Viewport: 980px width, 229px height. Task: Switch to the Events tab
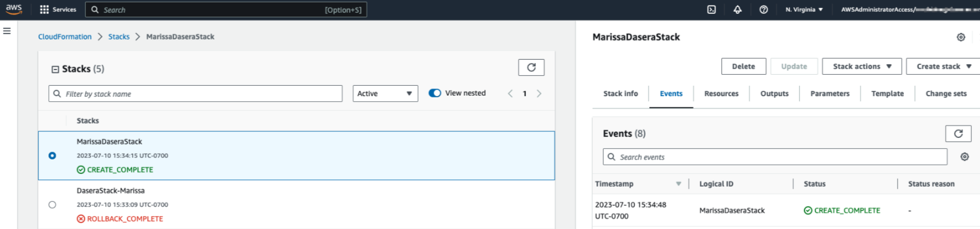pyautogui.click(x=671, y=94)
